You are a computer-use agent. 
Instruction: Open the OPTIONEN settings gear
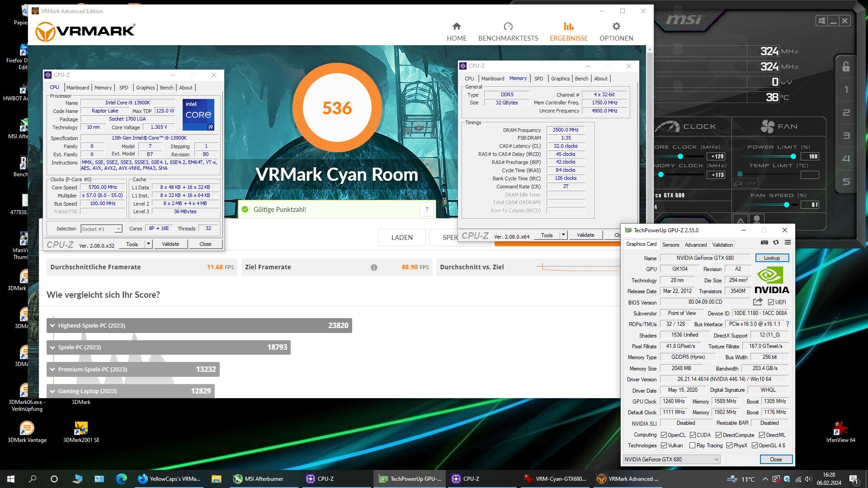point(616,32)
